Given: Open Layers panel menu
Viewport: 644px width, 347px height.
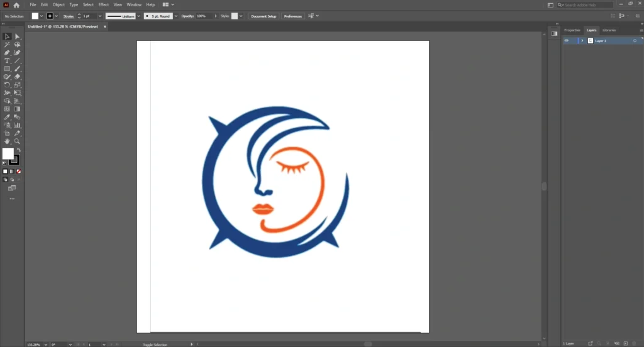Looking at the screenshot, I should [x=641, y=30].
